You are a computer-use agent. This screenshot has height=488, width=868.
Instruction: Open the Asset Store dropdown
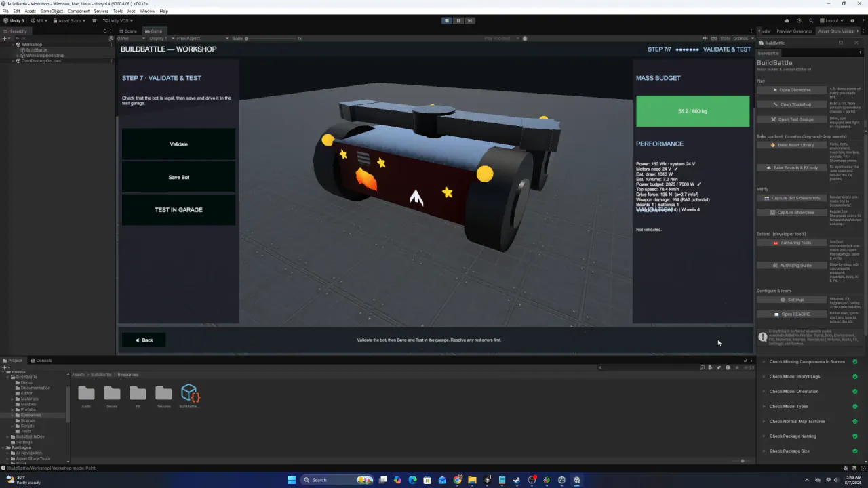69,20
